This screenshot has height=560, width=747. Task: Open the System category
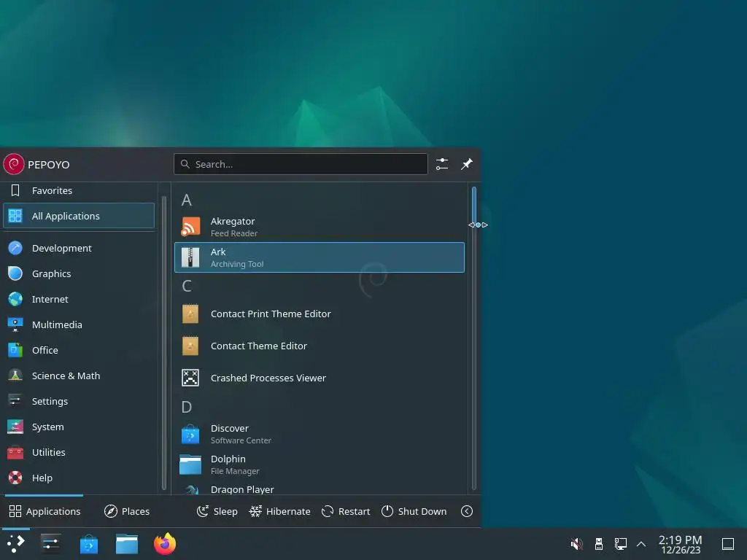pos(79,427)
